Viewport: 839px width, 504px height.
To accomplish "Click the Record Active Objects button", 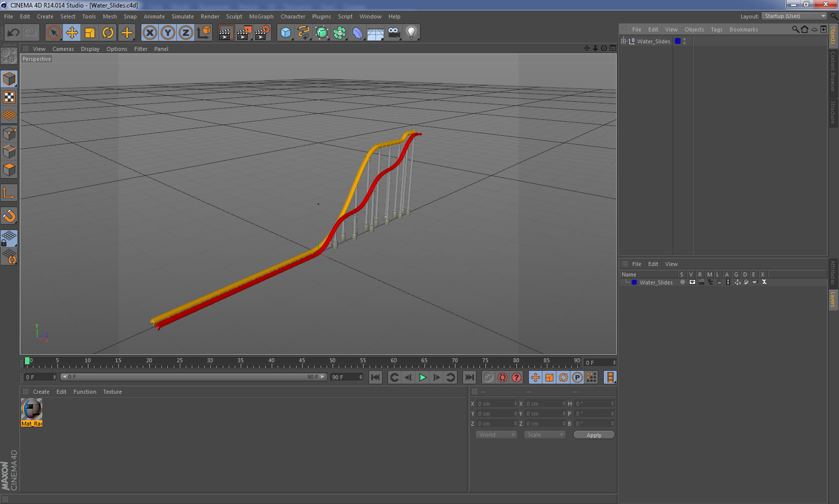I will coord(488,377).
